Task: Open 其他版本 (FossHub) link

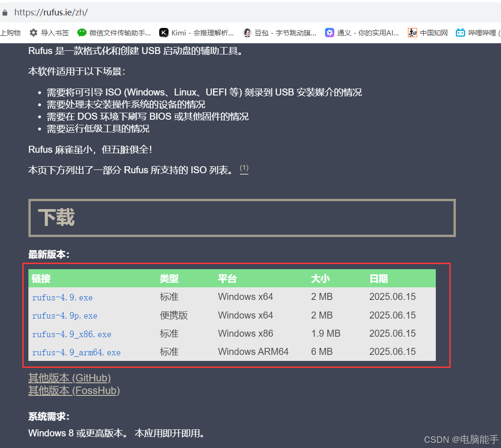Action: pyautogui.click(x=74, y=390)
